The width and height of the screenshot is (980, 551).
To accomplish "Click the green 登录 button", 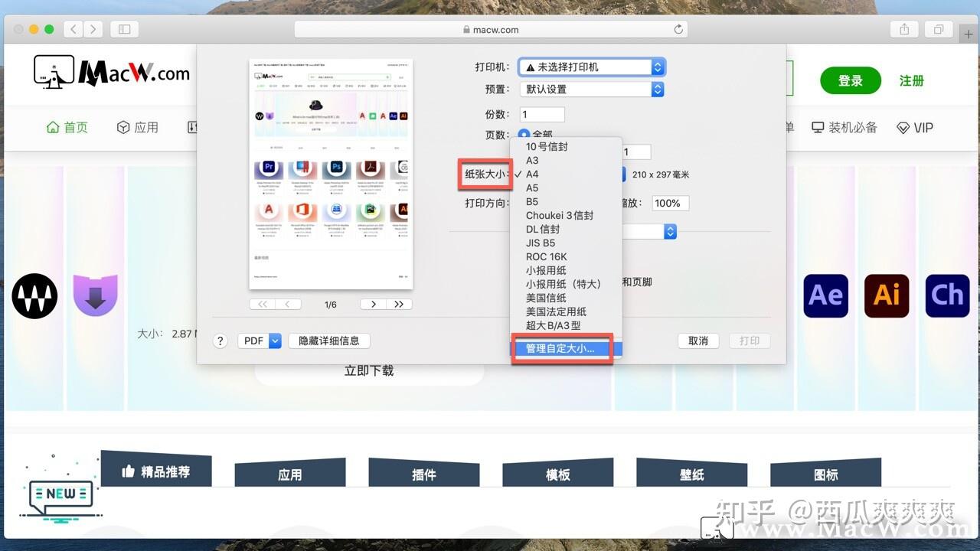I will 850,80.
